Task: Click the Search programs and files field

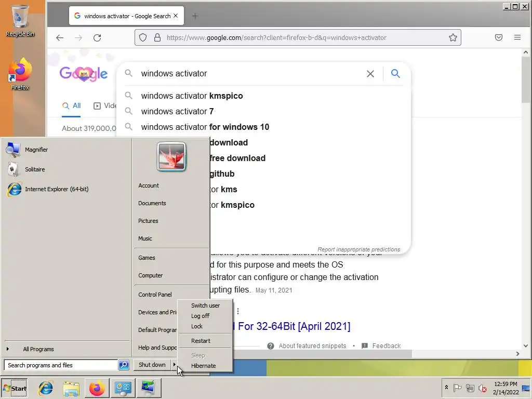Action: pos(61,365)
